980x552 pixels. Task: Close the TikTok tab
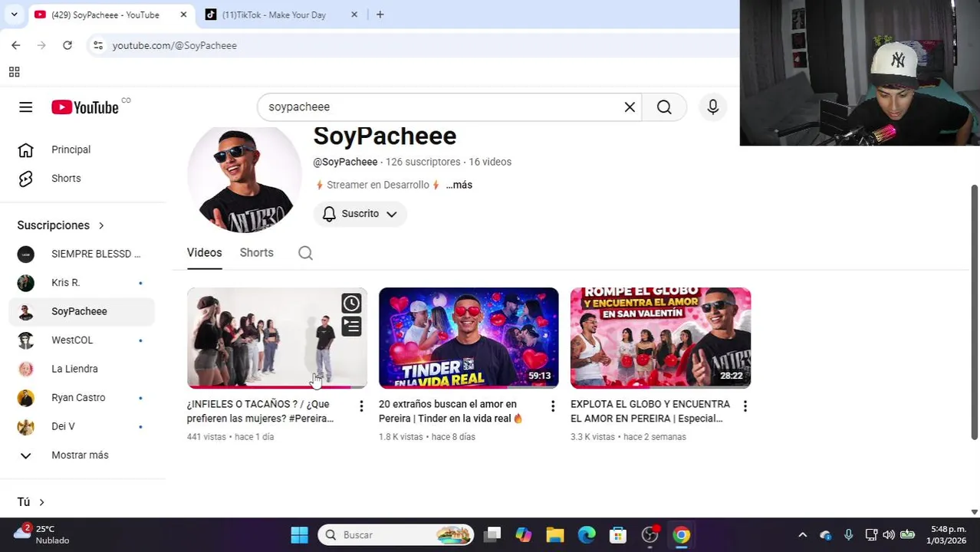(354, 15)
